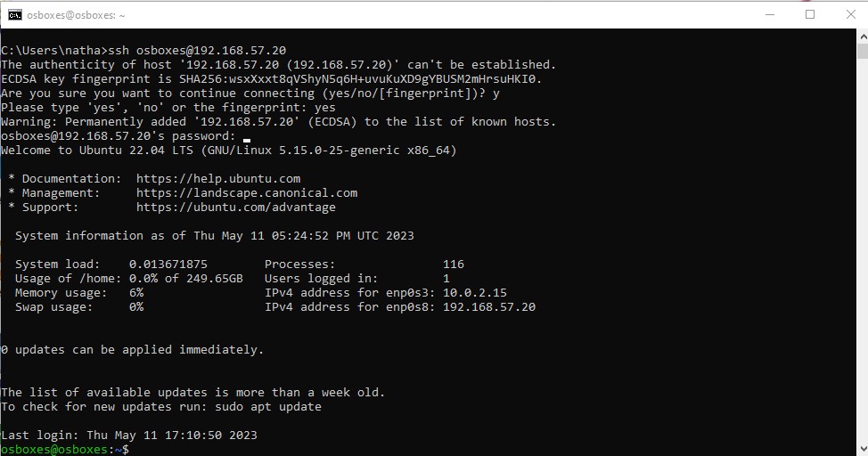Viewport: 868px width, 456px height.
Task: Click the osboxes@osboxes shell prompt line
Action: tap(65, 450)
